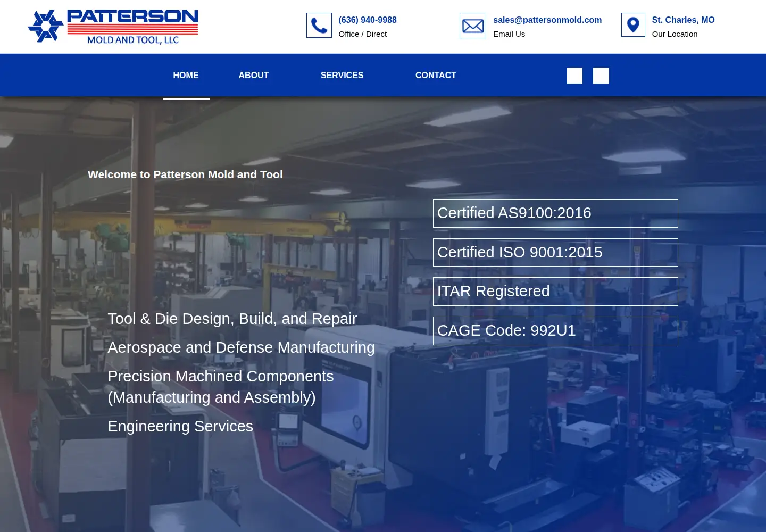Open the ABOUT menu item
Viewport: 766px width, 532px height.
(254, 76)
